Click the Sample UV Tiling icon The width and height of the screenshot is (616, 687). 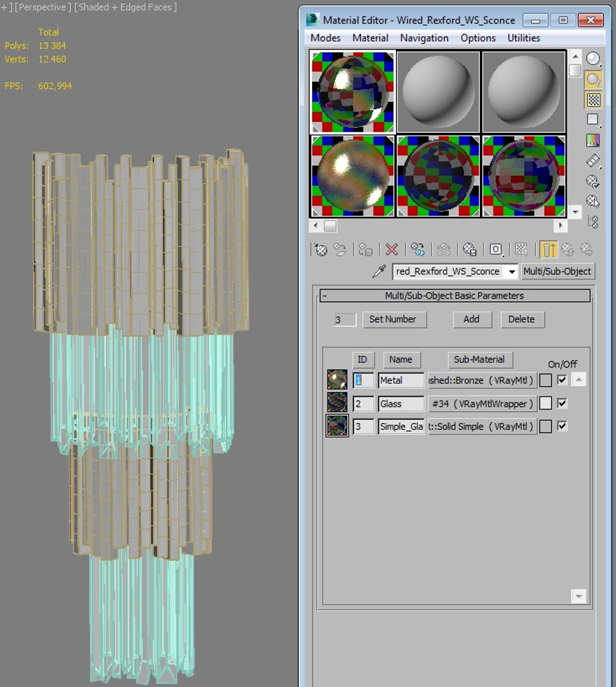[593, 120]
